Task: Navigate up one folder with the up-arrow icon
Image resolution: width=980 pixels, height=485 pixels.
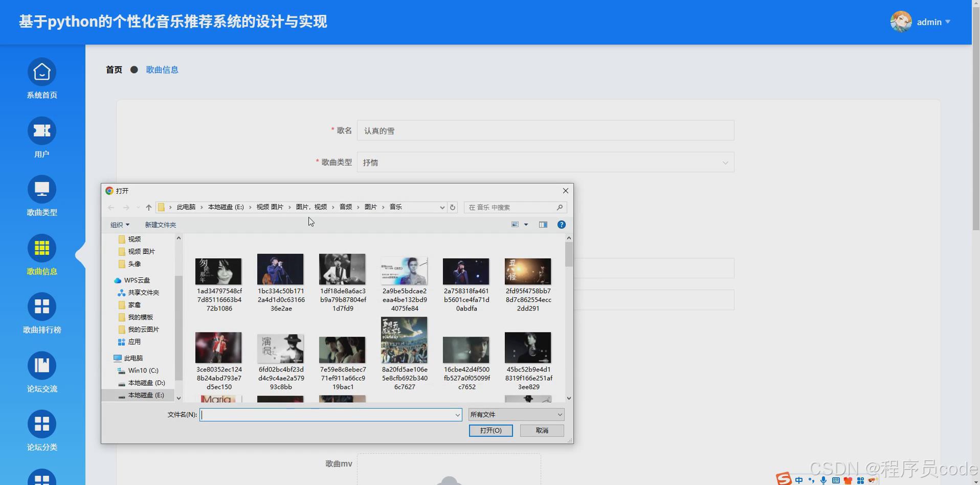Action: point(148,207)
